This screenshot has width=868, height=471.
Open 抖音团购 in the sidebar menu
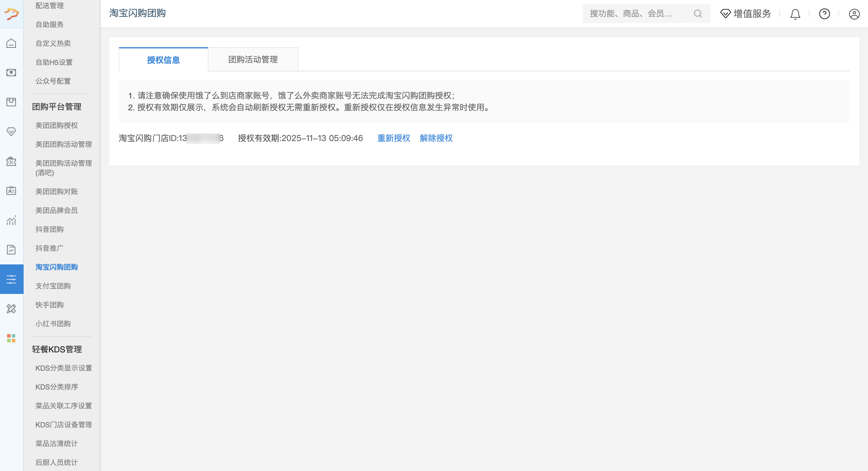(x=50, y=229)
